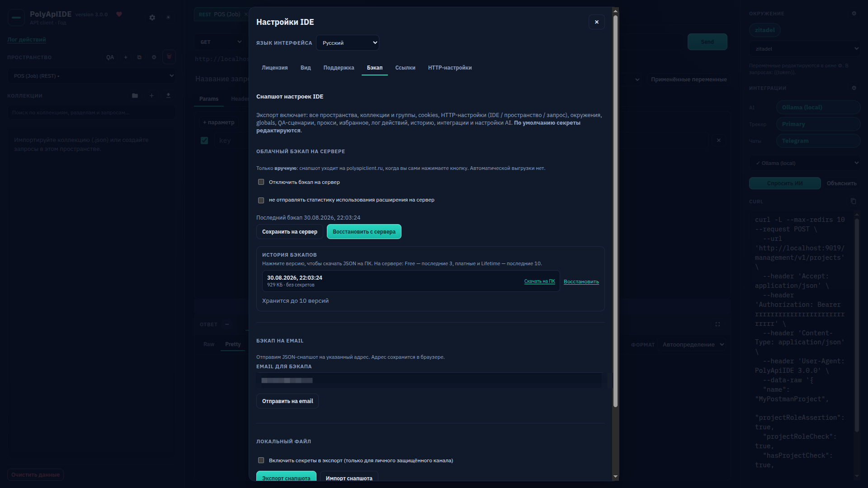Click 'Восстановить с сервера' button
The image size is (868, 488).
[364, 232]
